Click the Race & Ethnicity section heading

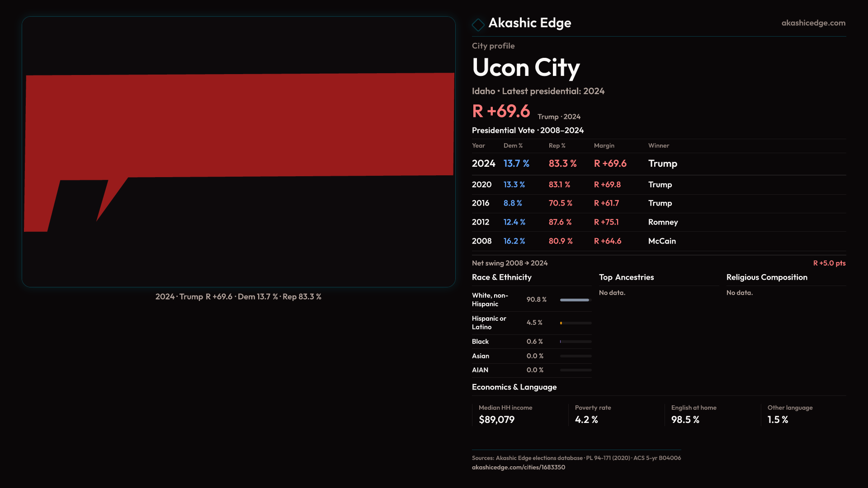[x=501, y=277]
